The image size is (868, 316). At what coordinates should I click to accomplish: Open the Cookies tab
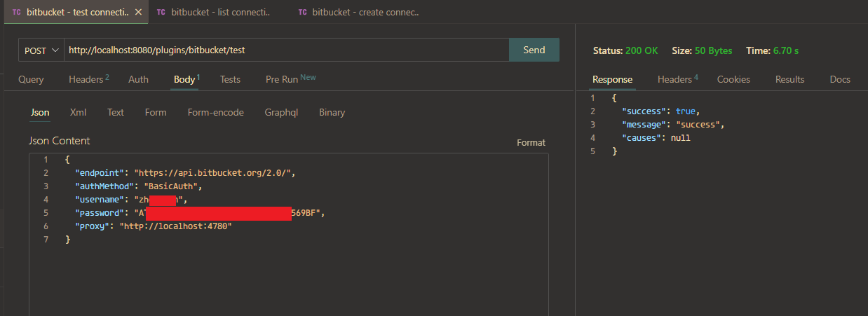pyautogui.click(x=733, y=79)
